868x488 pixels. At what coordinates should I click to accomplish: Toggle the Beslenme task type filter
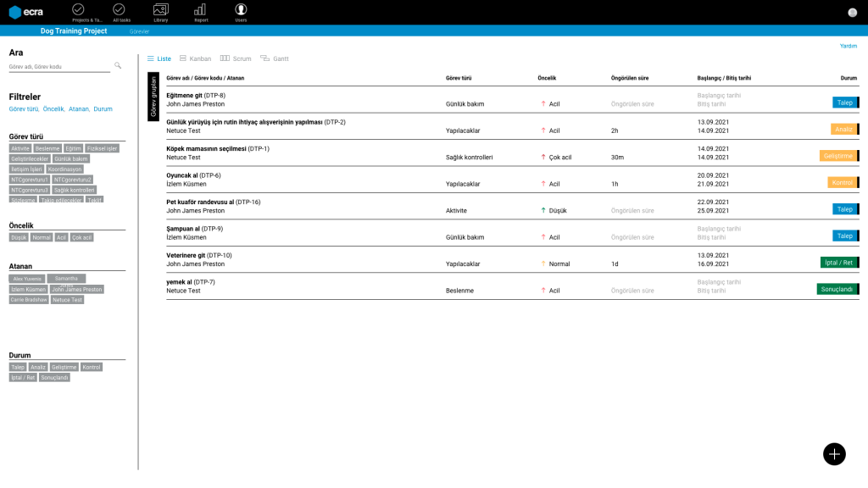[48, 148]
